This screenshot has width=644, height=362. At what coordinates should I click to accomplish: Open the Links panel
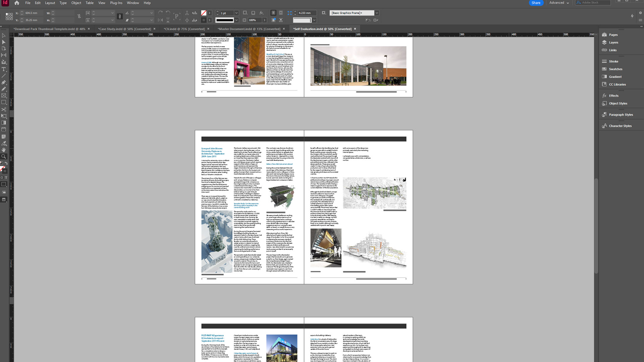(613, 50)
